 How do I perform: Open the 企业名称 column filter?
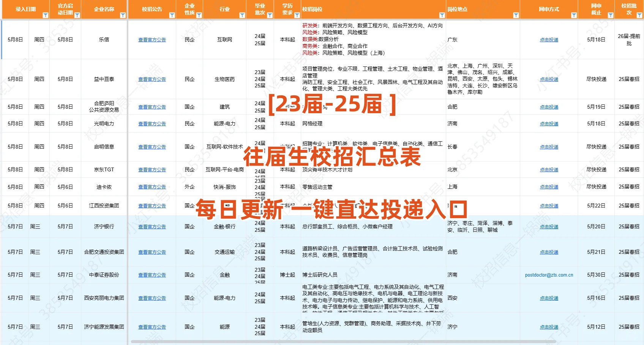tap(123, 15)
